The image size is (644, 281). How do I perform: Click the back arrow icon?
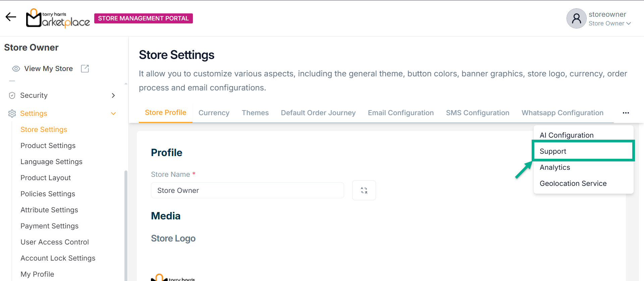(x=11, y=17)
